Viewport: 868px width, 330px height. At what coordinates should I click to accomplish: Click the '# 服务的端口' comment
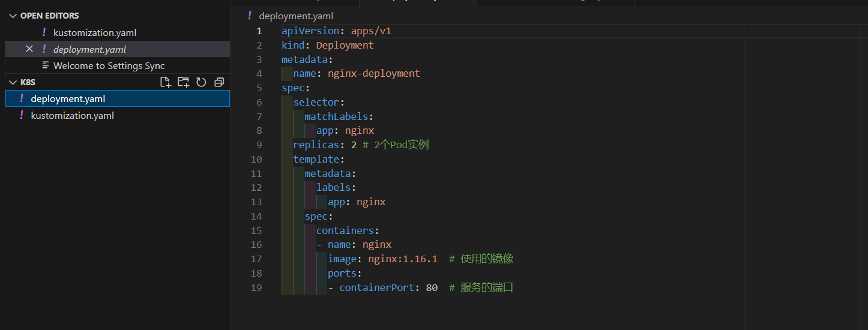point(481,288)
